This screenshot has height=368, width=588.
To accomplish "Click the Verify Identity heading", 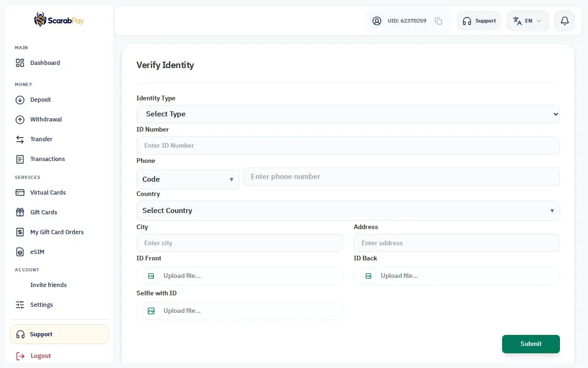I will click(x=165, y=65).
